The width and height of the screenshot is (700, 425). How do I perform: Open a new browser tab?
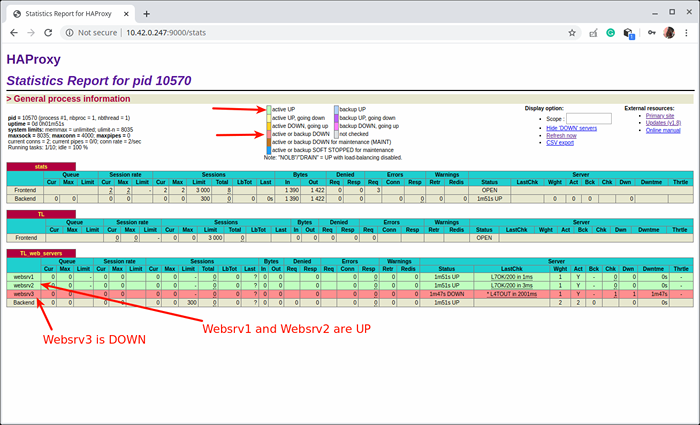[146, 14]
